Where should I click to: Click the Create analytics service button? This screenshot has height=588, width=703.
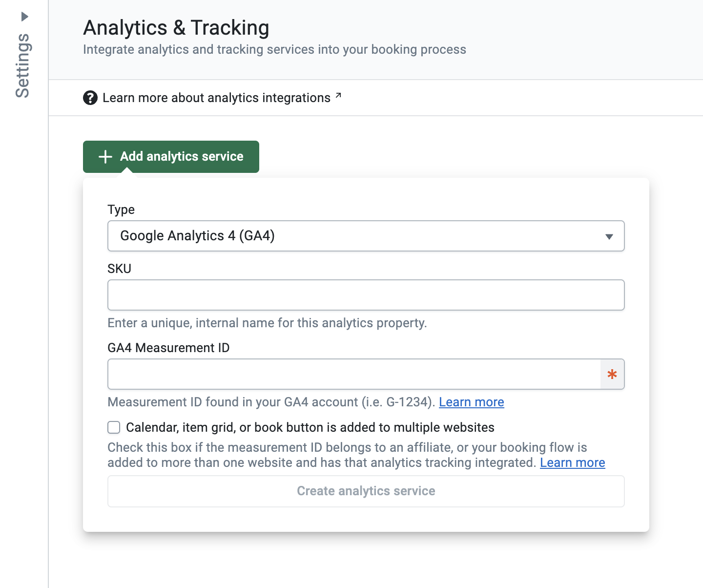point(366,491)
